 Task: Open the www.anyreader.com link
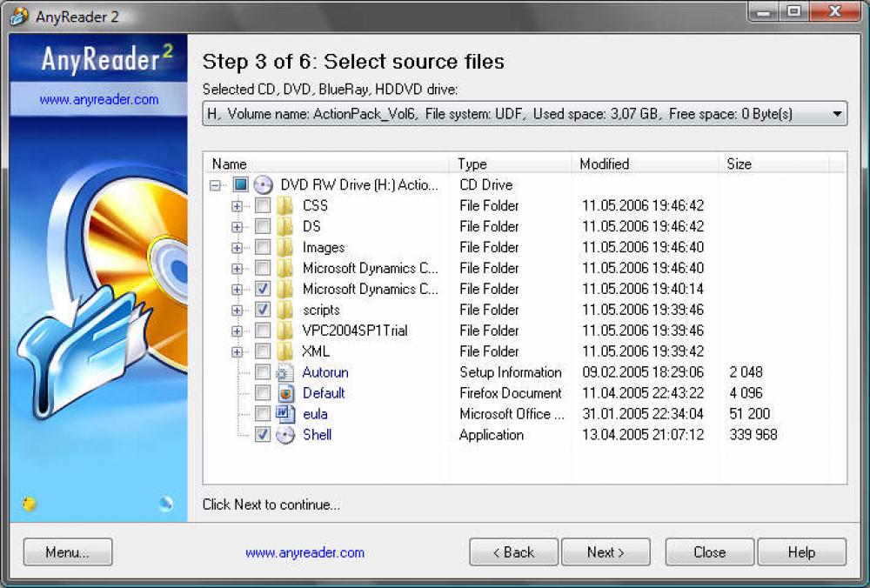coord(304,551)
